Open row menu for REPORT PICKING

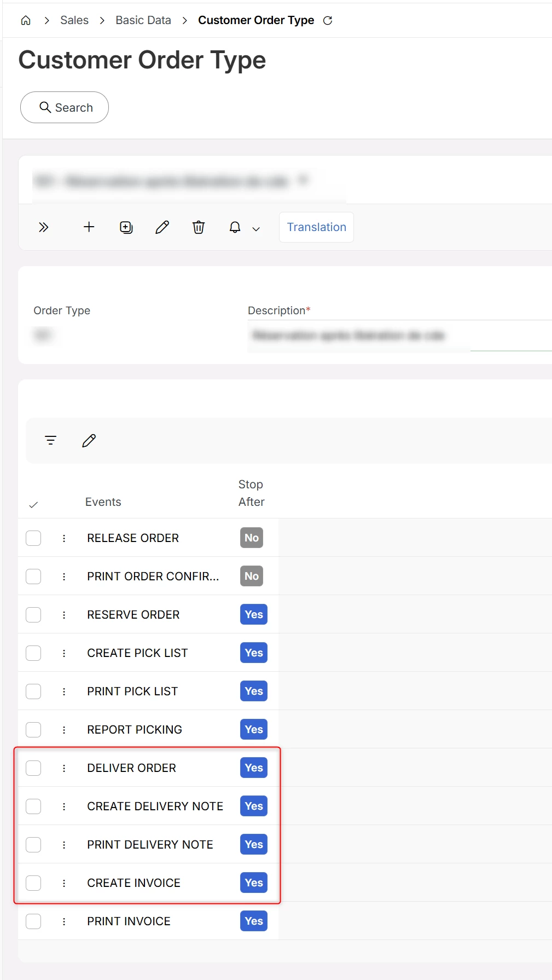coord(64,730)
